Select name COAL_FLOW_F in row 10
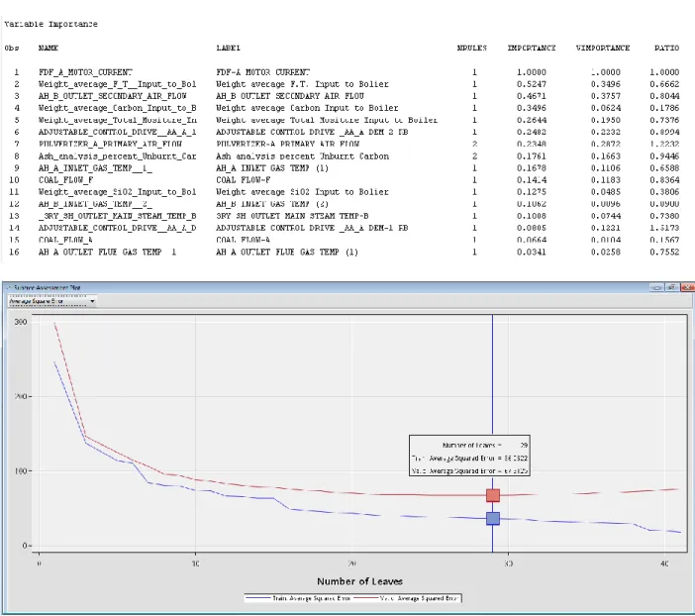Image resolution: width=695 pixels, height=616 pixels. 65,180
